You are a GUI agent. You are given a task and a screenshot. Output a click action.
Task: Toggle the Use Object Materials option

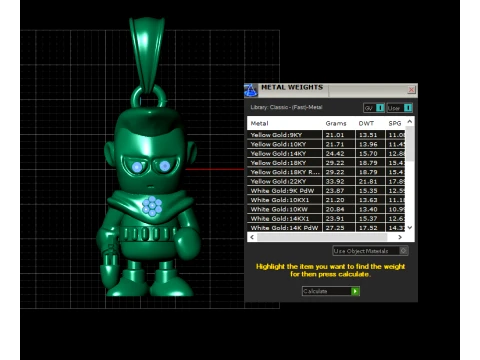coord(370,251)
